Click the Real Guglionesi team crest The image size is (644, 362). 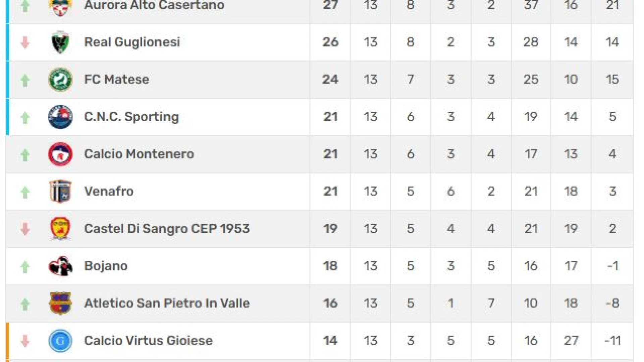click(x=60, y=42)
